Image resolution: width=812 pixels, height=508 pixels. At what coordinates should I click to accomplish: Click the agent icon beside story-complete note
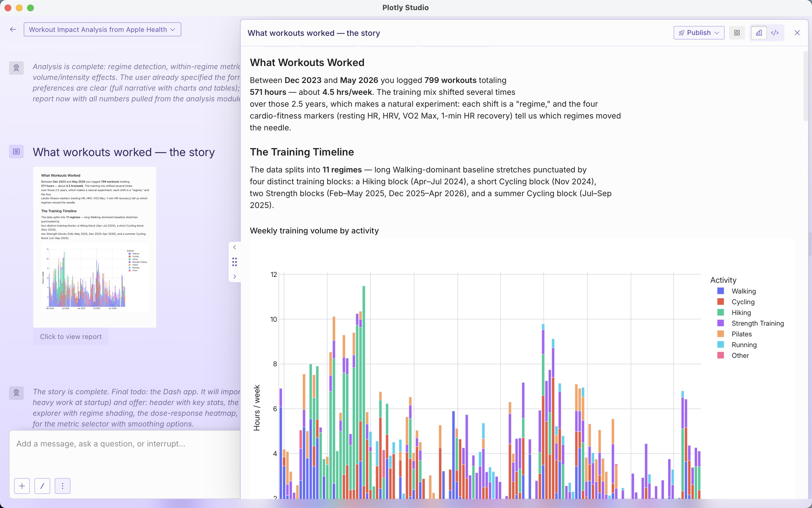point(16,393)
